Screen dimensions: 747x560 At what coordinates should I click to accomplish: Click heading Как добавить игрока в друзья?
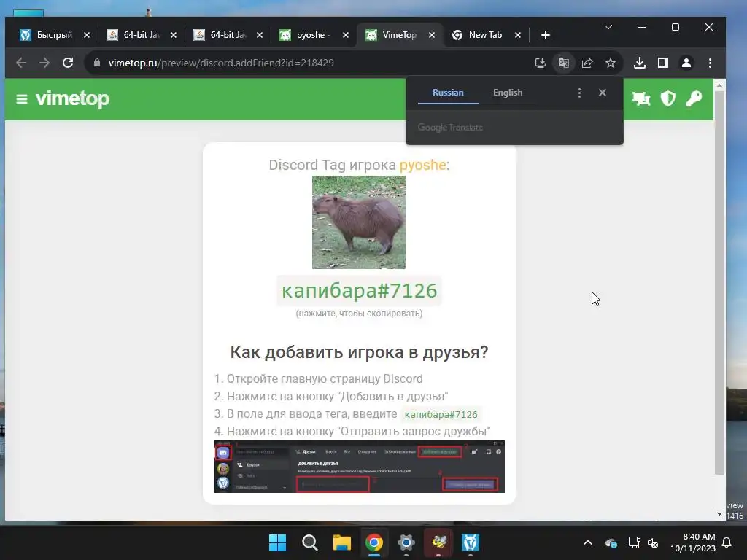359,352
